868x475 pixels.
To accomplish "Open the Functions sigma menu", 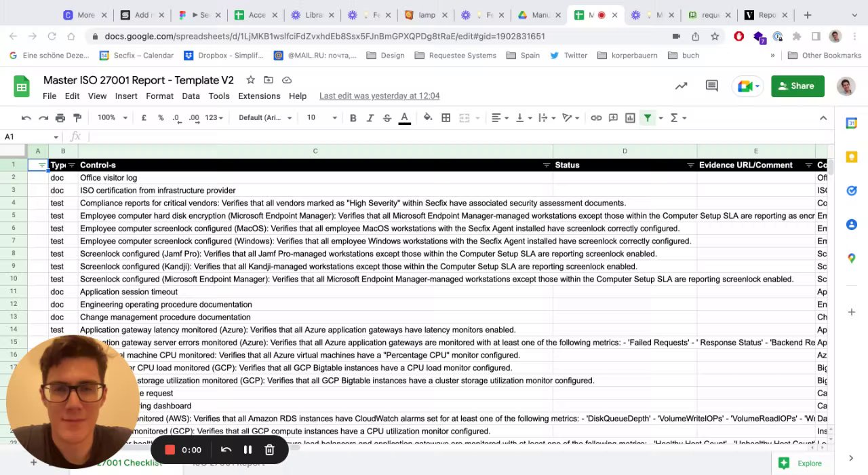I will (x=678, y=118).
